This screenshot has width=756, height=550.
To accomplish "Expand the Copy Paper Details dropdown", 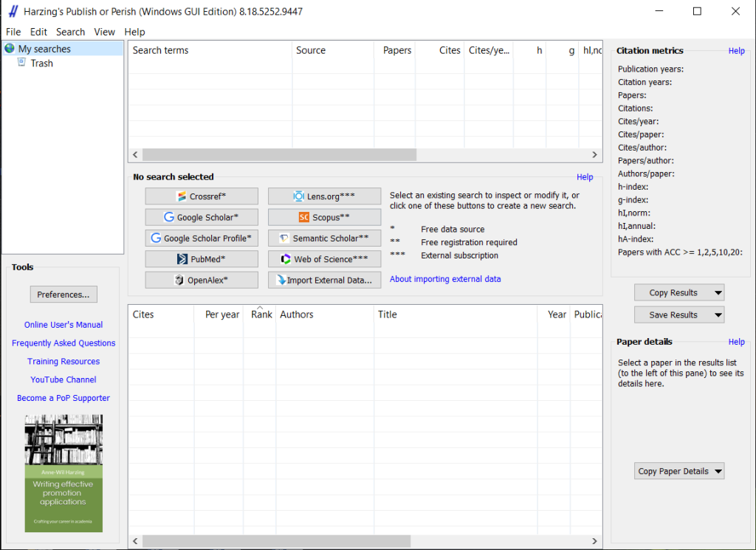I will 718,472.
